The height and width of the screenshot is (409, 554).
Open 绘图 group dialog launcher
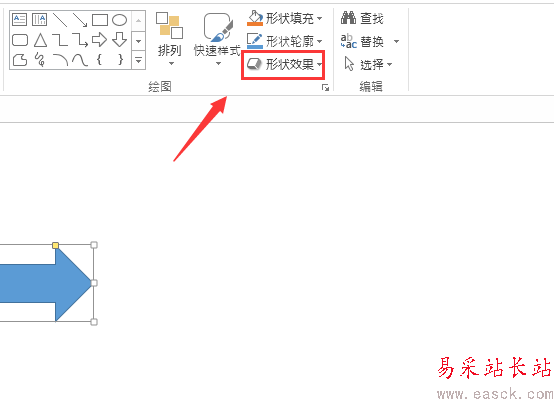point(325,88)
